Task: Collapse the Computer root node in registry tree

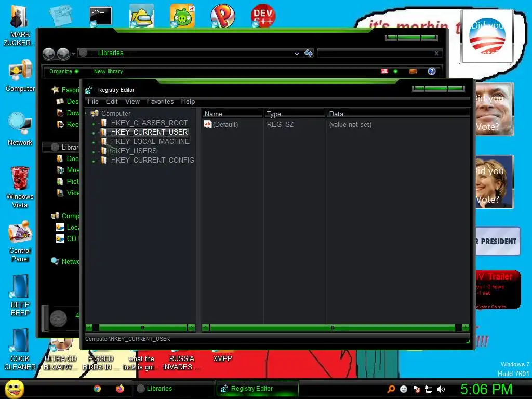Action: 86,113
